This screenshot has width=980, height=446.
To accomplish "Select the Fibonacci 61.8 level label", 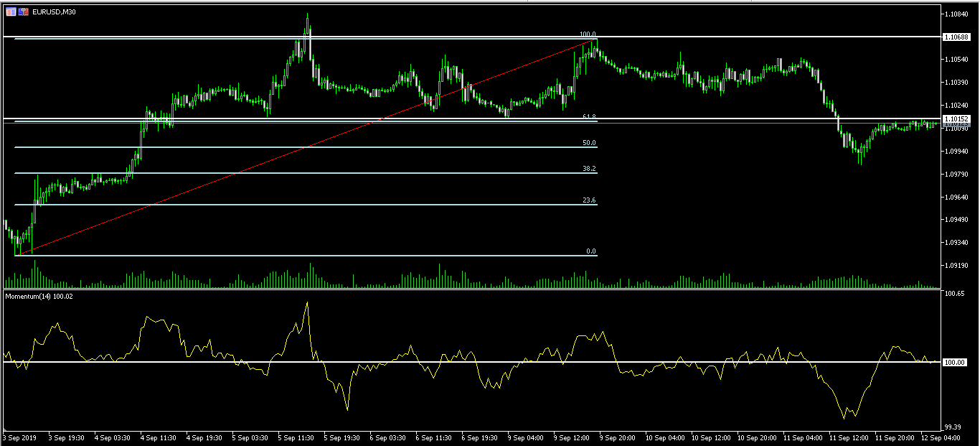I will 589,116.
